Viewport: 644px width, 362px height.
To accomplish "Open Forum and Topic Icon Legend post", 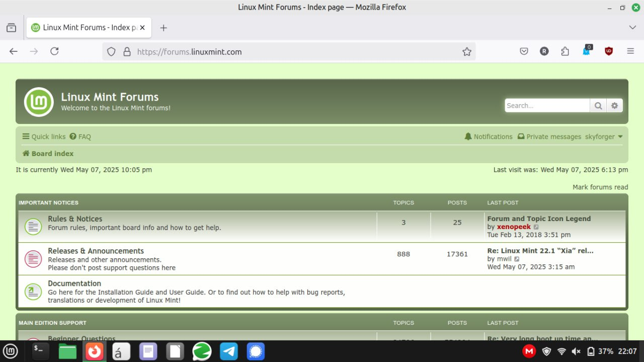I will click(x=539, y=219).
